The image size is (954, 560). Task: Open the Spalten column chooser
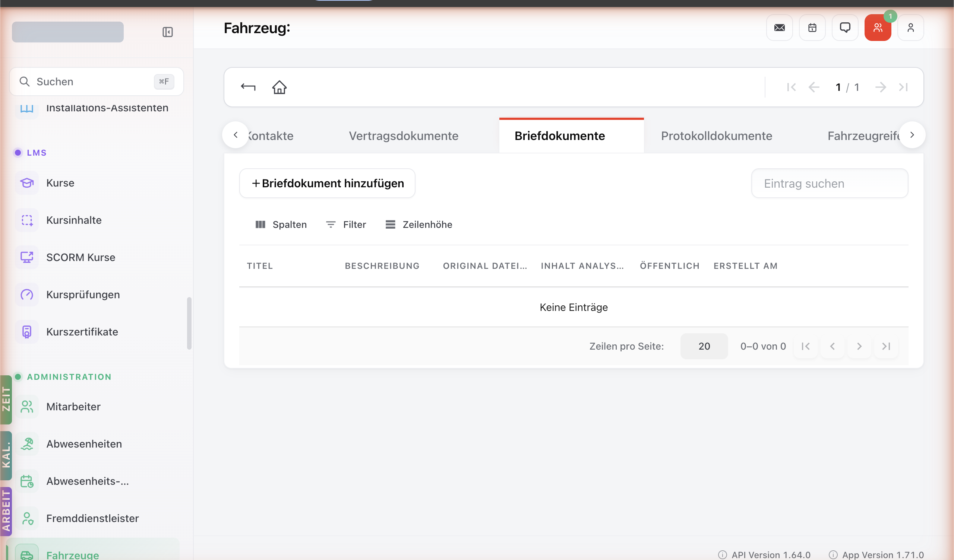coord(281,225)
